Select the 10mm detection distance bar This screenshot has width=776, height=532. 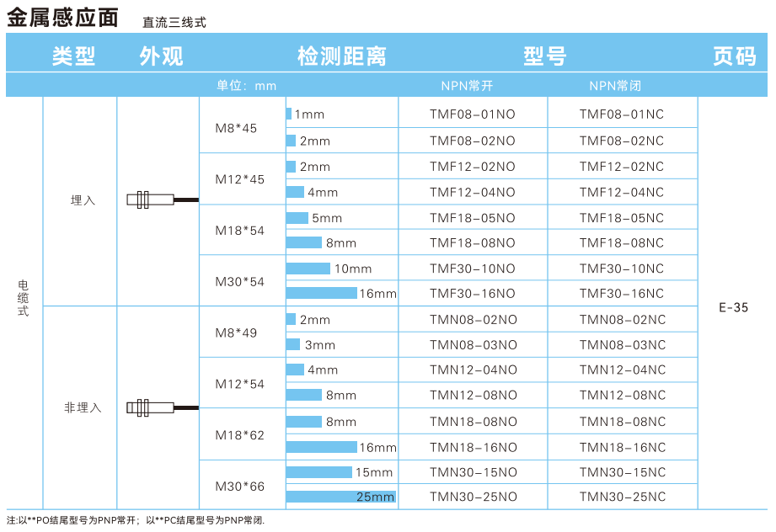[x=308, y=269]
